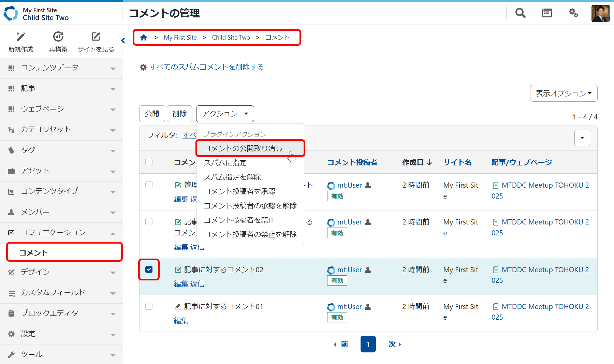Open the 表示オプション dropdown
The width and height of the screenshot is (614, 364).
564,93
